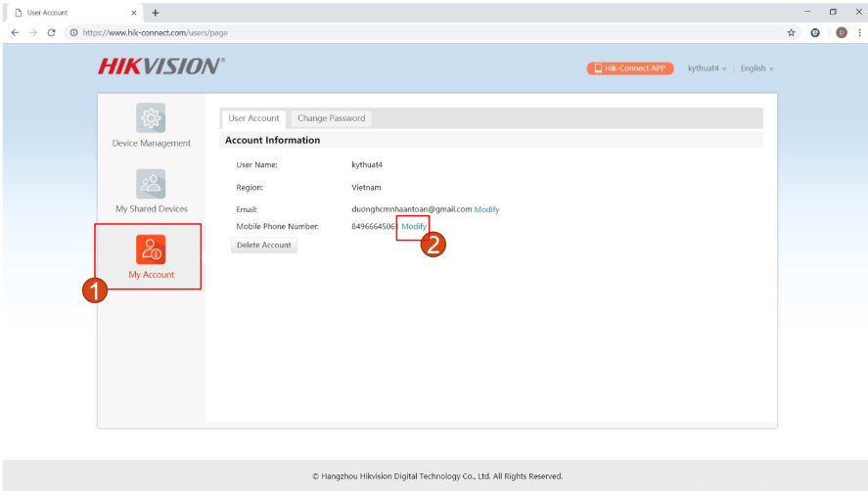
Task: Open My Shared Devices icon
Action: click(151, 184)
